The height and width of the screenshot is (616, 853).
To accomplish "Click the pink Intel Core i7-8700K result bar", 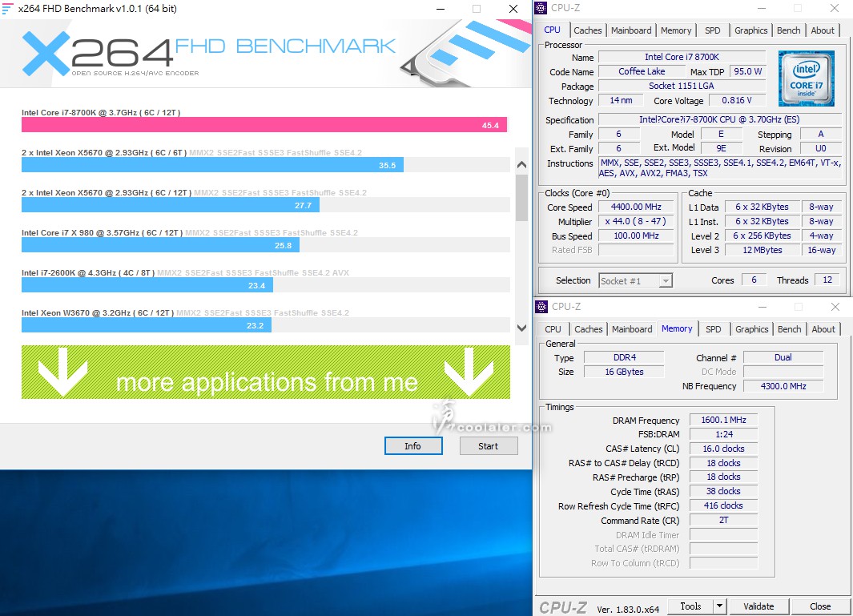I will tap(264, 125).
